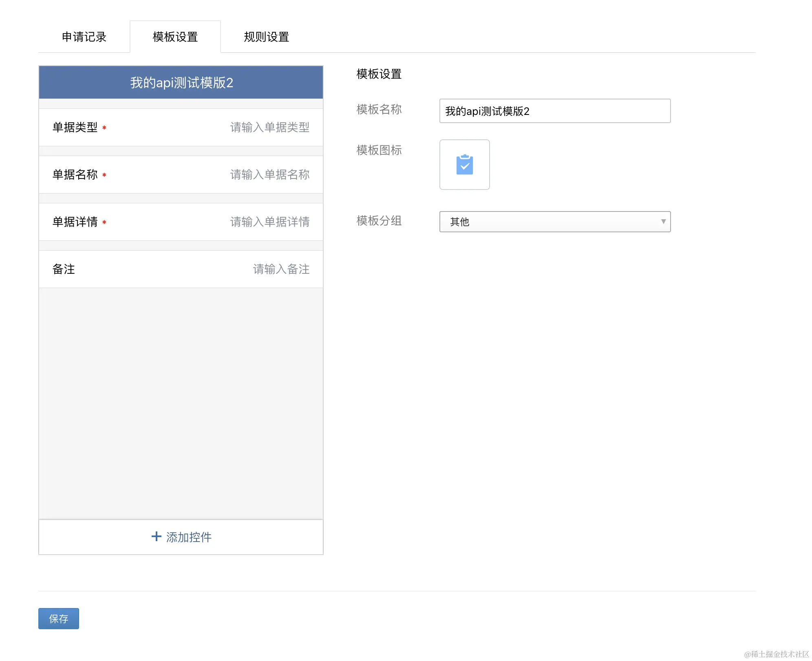812x661 pixels.
Task: Click the plus icon beside 添加控件
Action: [156, 536]
